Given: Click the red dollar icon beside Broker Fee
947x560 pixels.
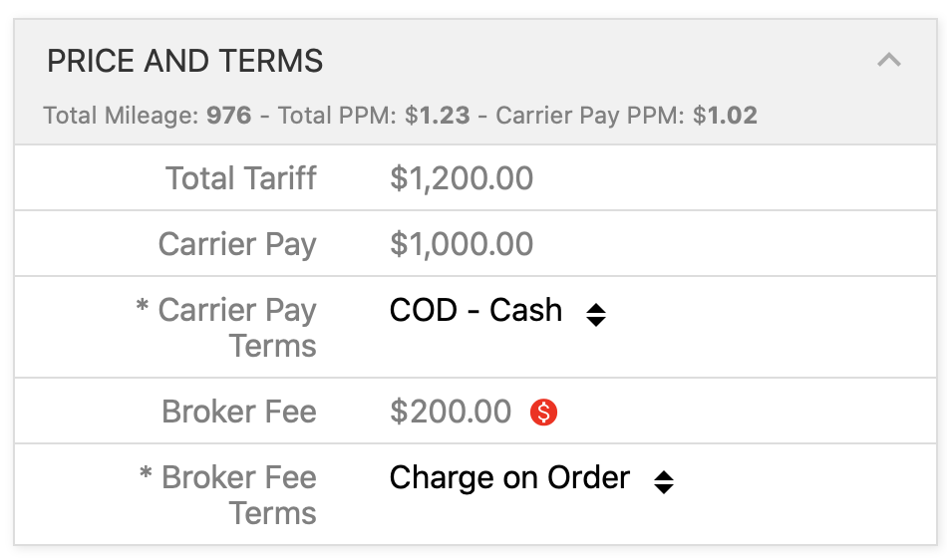Looking at the screenshot, I should tap(543, 413).
